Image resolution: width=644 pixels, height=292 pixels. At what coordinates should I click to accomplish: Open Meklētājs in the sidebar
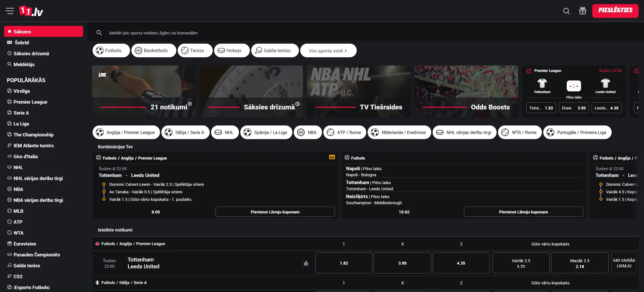(x=44, y=64)
